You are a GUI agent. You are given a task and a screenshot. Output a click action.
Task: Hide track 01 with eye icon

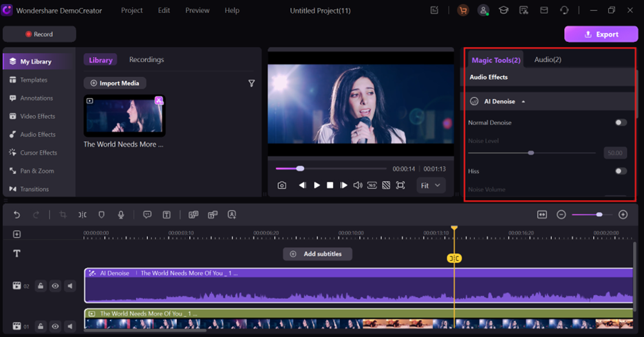point(55,326)
